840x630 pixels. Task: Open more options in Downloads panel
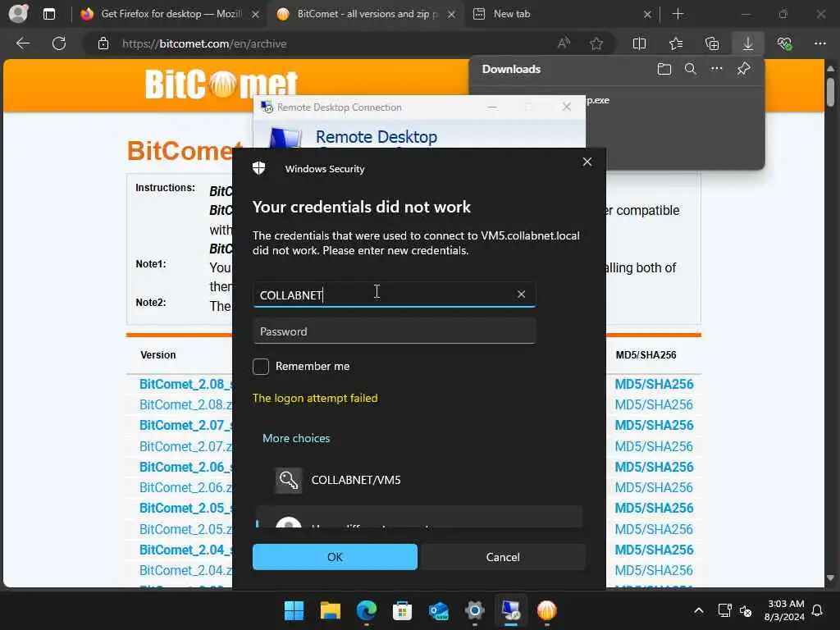717,69
